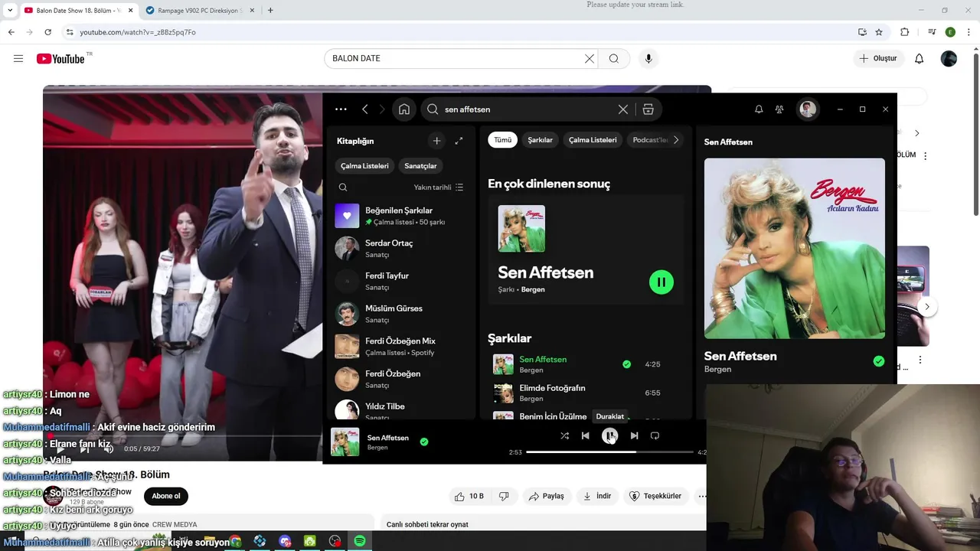
Task: Open new Chrome tab
Action: click(x=270, y=11)
